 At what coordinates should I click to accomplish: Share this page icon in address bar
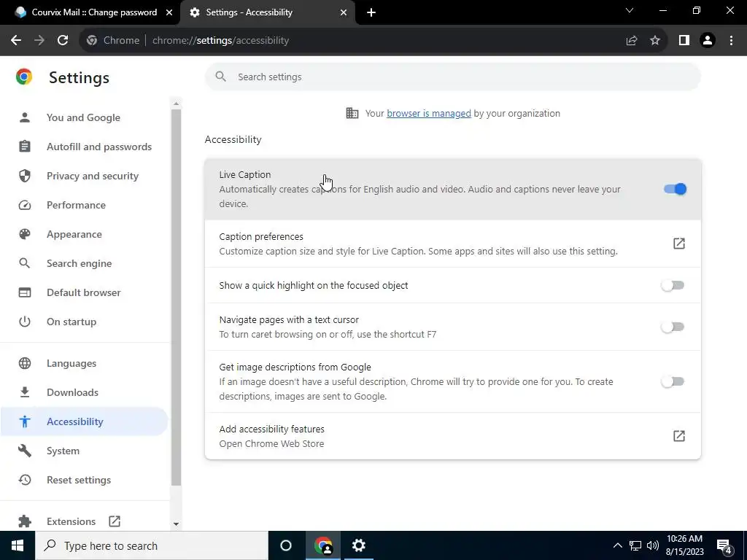tap(632, 41)
